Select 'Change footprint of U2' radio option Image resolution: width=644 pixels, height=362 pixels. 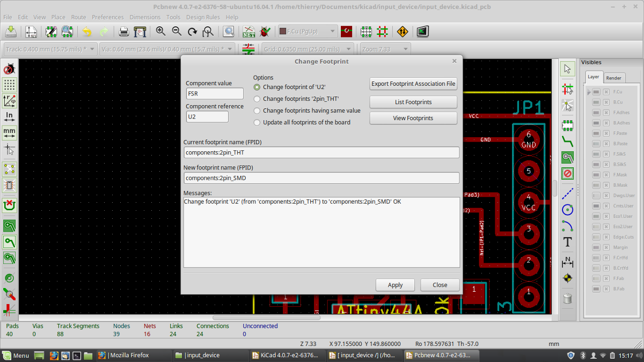coord(290,87)
